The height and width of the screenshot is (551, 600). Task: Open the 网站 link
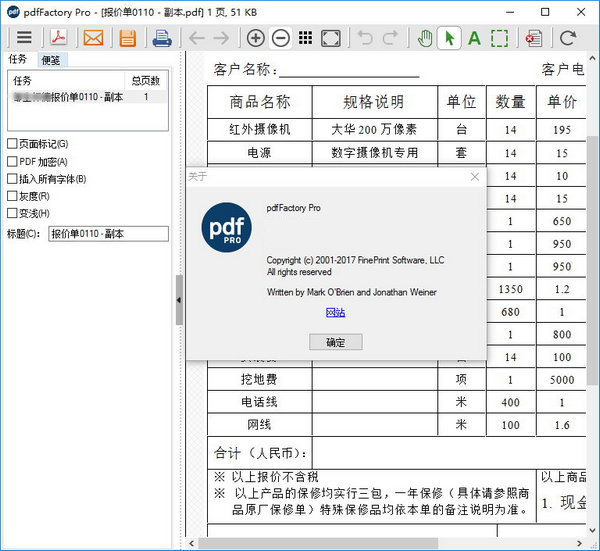tap(336, 313)
